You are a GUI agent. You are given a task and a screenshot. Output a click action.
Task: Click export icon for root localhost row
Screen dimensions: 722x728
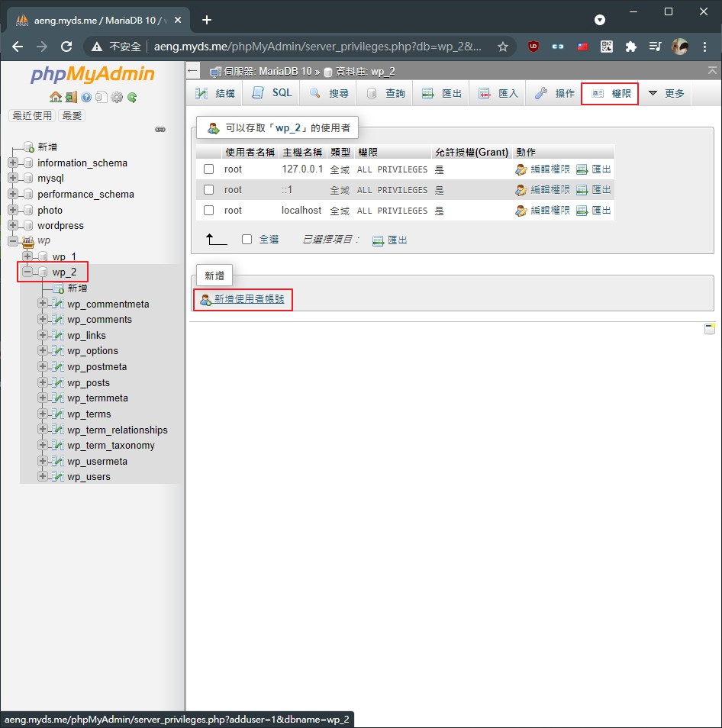point(582,211)
